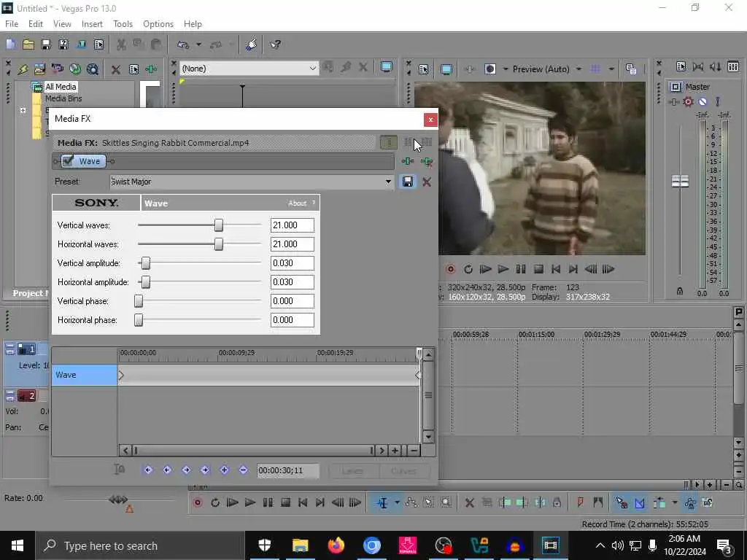
Task: Mute the Master bus output
Action: coord(703,101)
